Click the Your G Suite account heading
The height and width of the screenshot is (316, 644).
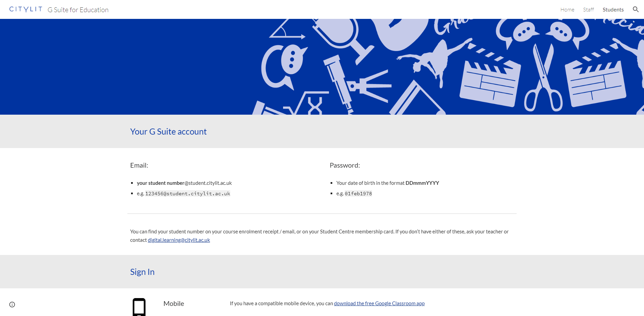pos(168,132)
